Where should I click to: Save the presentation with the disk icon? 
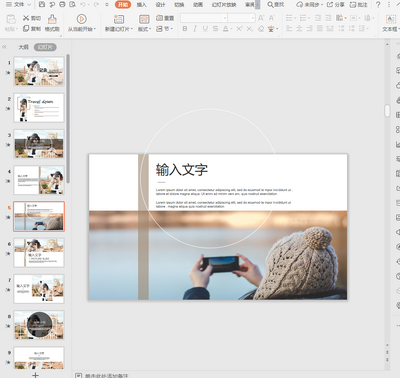[42, 4]
